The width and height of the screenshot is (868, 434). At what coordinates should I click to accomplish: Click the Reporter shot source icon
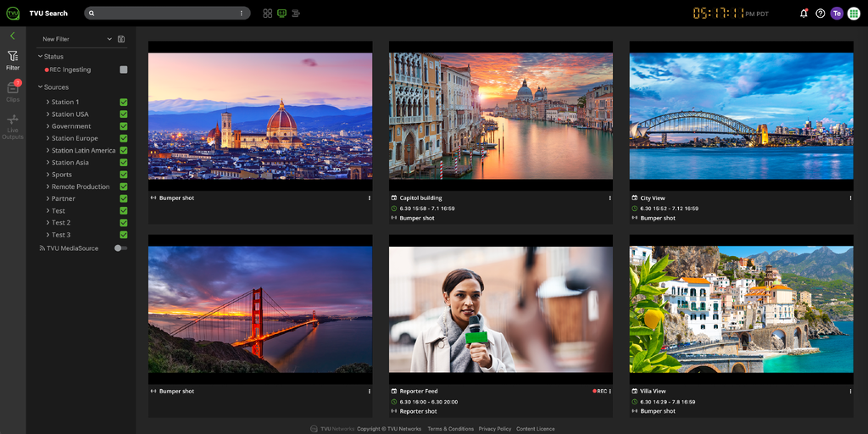pos(394,411)
